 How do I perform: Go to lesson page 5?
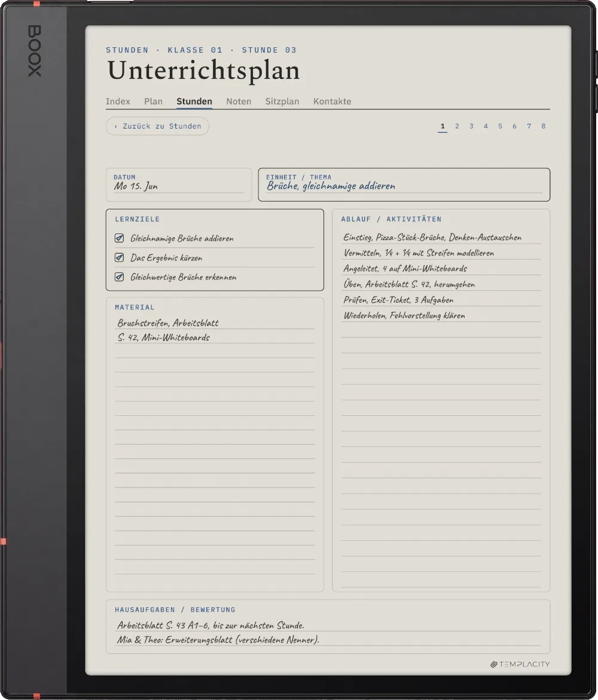(501, 126)
